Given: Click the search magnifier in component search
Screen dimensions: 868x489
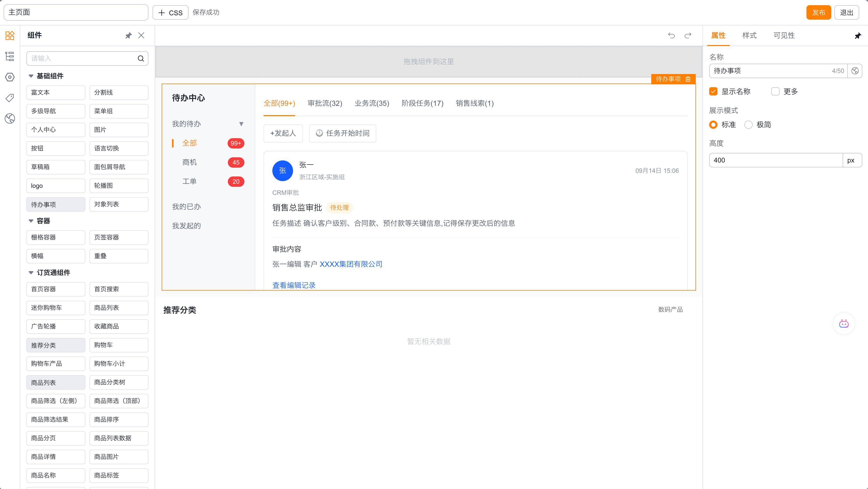Looking at the screenshot, I should point(141,59).
